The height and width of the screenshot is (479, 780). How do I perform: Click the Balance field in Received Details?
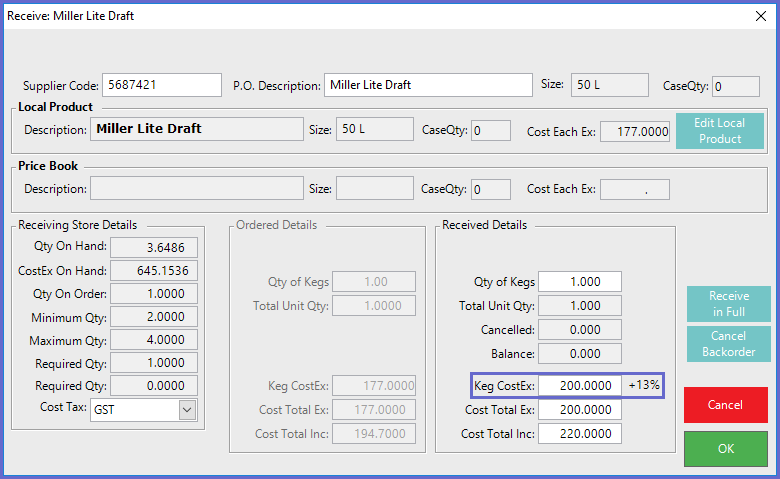pyautogui.click(x=580, y=354)
